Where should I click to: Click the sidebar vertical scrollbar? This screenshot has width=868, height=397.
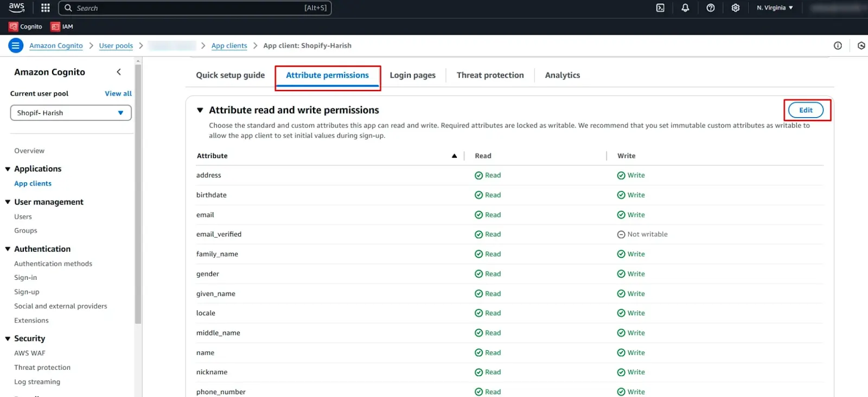(x=138, y=194)
